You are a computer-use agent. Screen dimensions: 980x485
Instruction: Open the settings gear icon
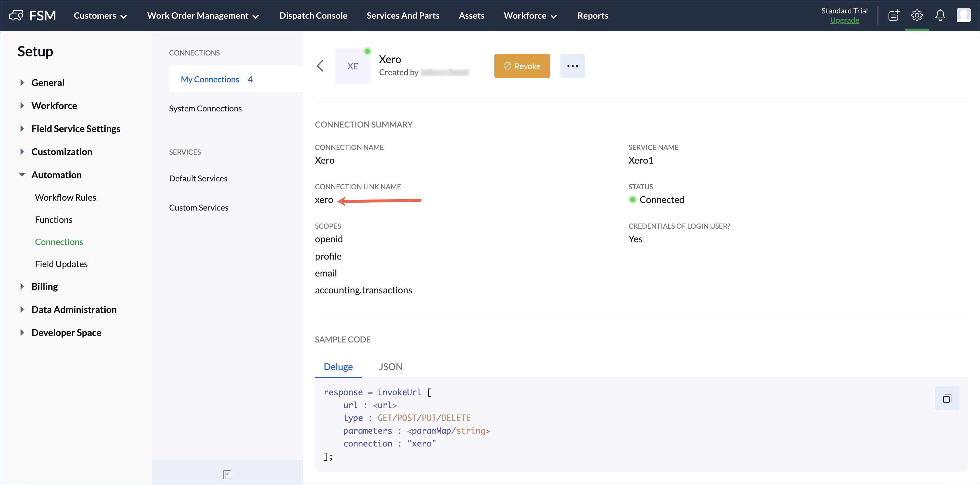917,15
